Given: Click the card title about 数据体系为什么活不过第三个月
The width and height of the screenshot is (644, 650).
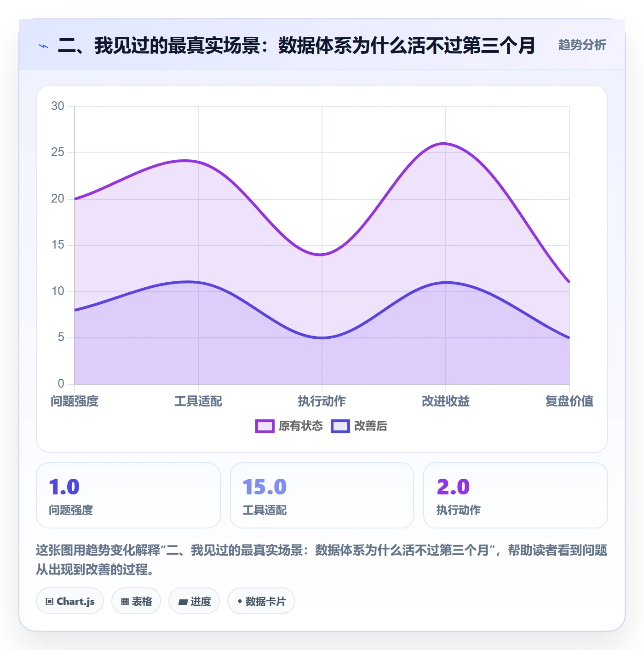Looking at the screenshot, I should point(296,45).
